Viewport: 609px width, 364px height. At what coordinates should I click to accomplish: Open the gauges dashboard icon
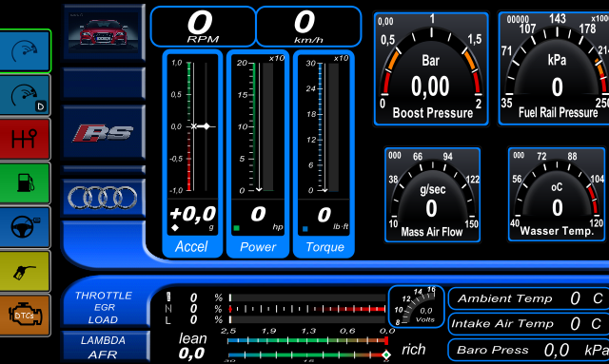25,51
